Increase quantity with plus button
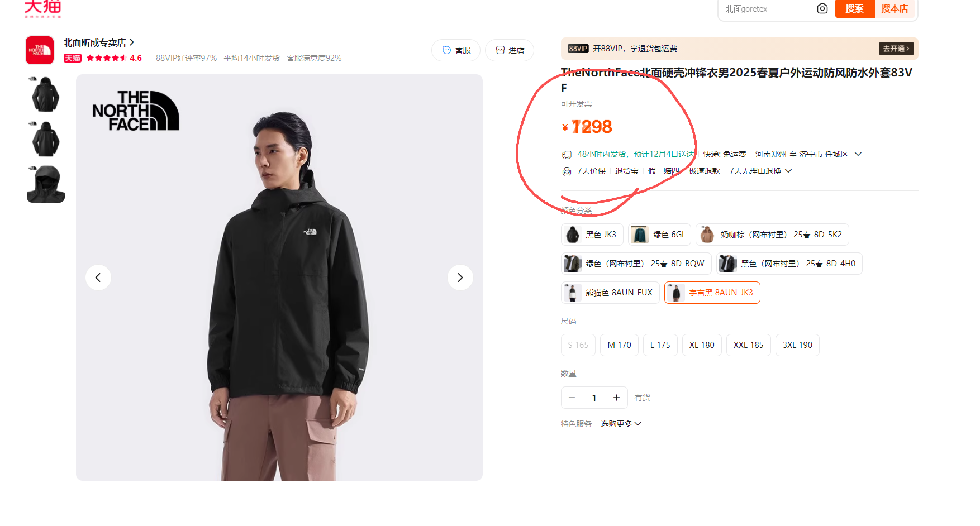980x526 pixels. [x=616, y=398]
